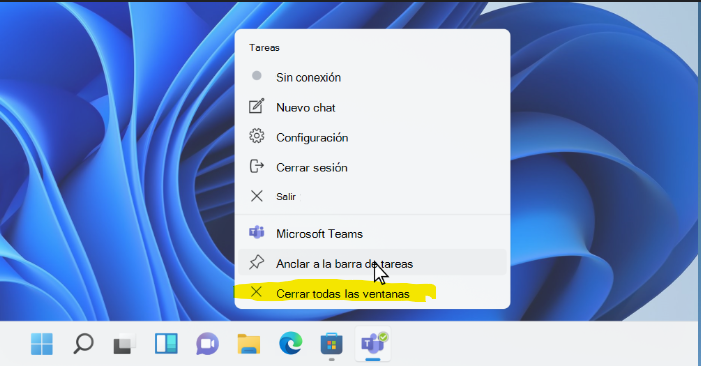This screenshot has width=701, height=366.
Task: Choose Cerrar todas las ventanas
Action: tap(372, 293)
